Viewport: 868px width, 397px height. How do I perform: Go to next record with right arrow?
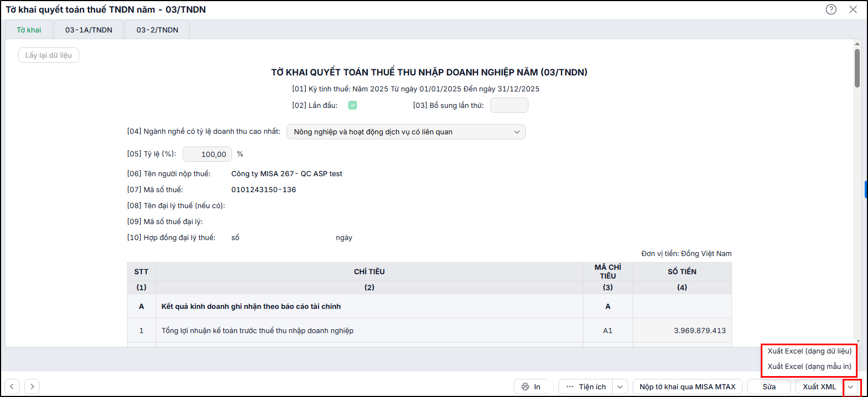(32, 387)
